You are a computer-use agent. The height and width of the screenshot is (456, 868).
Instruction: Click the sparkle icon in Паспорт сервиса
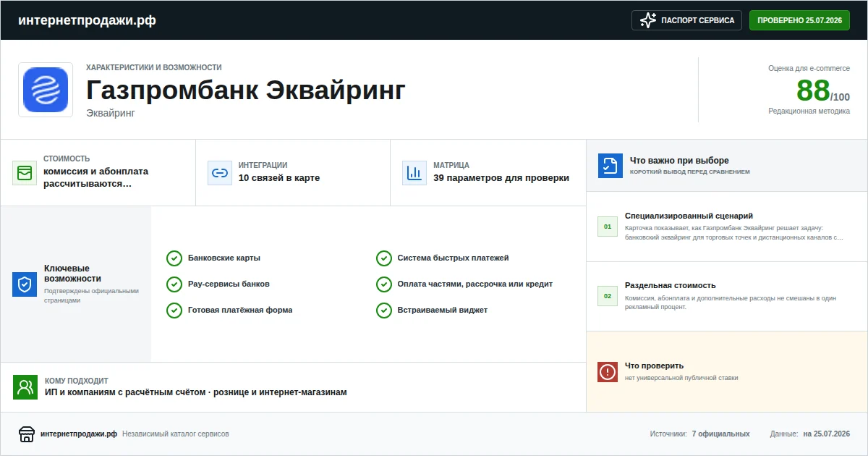point(648,20)
